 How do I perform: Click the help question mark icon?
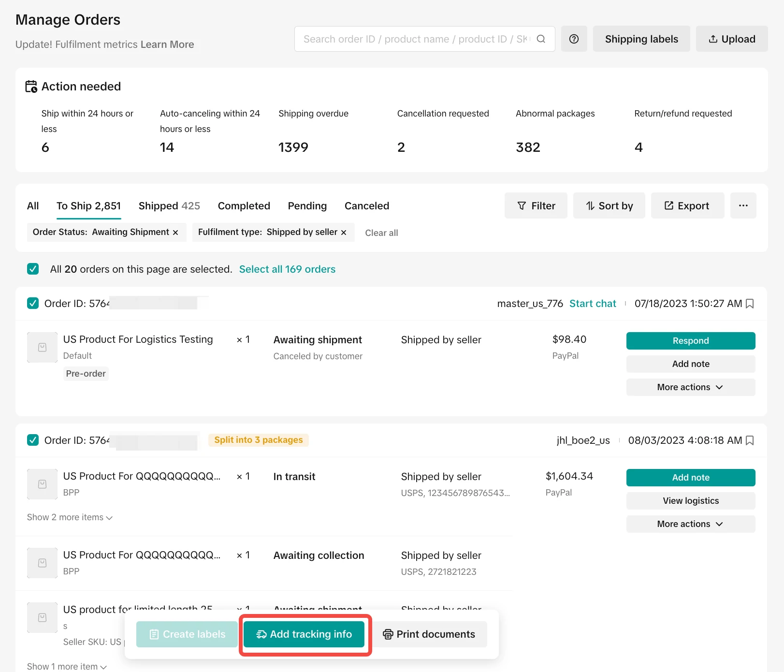coord(574,39)
